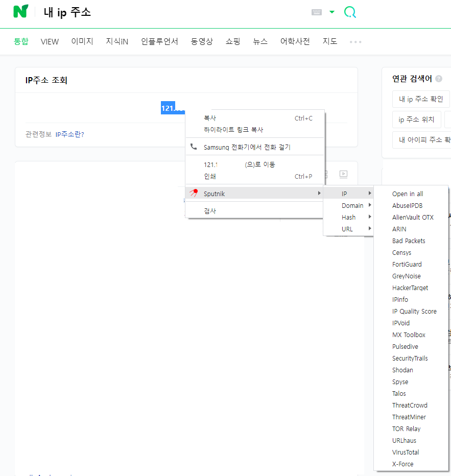Expand more tabs with the ellipsis
The width and height of the screenshot is (451, 476).
pyautogui.click(x=355, y=42)
